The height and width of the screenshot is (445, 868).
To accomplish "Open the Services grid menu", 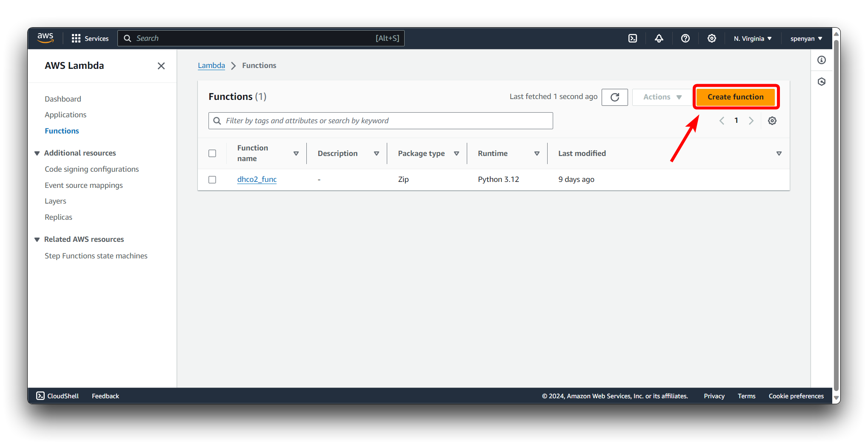I will click(90, 38).
